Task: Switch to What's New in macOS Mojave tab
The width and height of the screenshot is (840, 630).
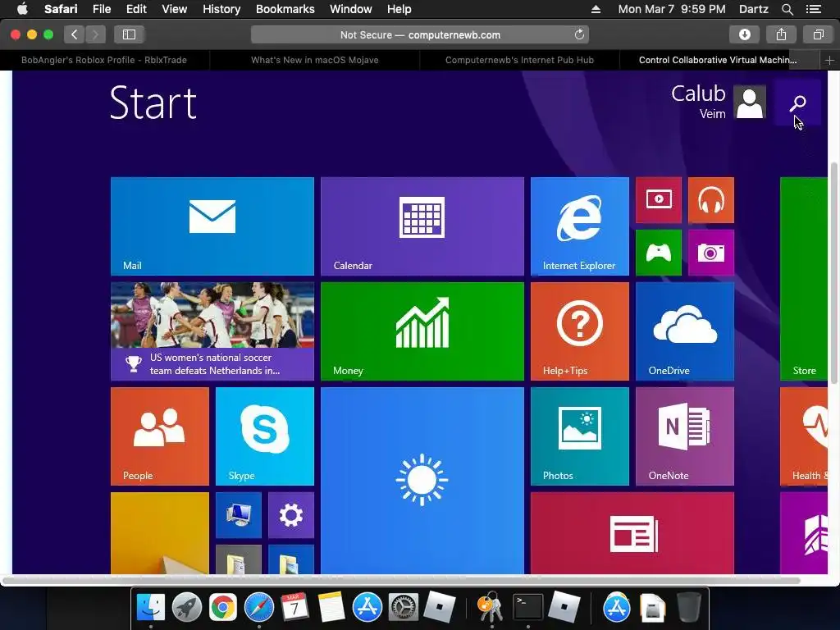Action: click(x=314, y=60)
